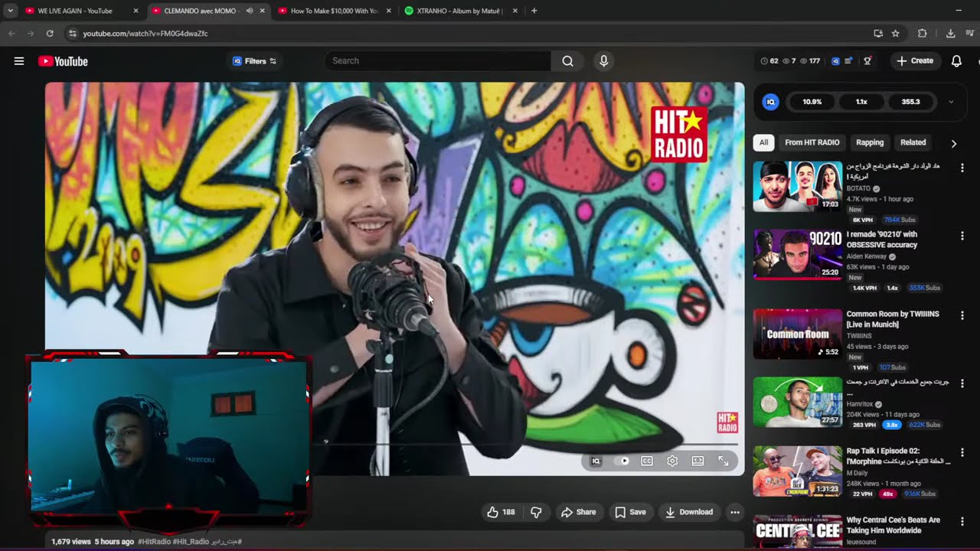The image size is (980, 551).
Task: Open more actions ellipsis below the video
Action: coord(735,512)
